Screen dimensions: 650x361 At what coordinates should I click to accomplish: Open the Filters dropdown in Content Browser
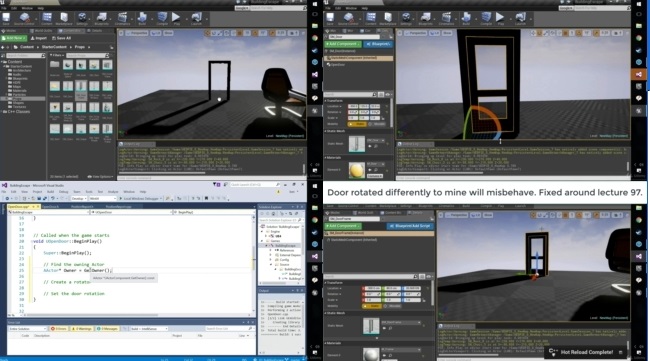click(57, 55)
